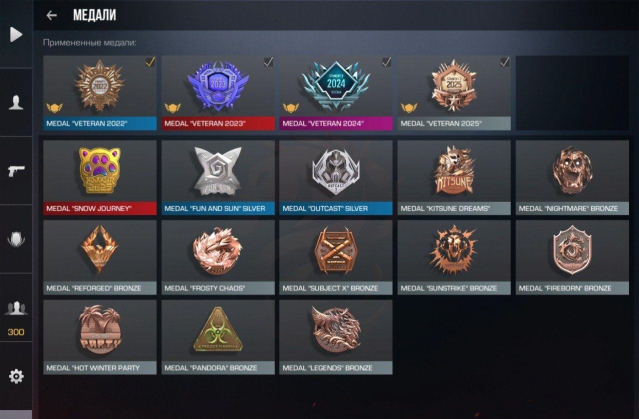
Task: Select the "Outcast" Silver medal
Action: coord(336,177)
